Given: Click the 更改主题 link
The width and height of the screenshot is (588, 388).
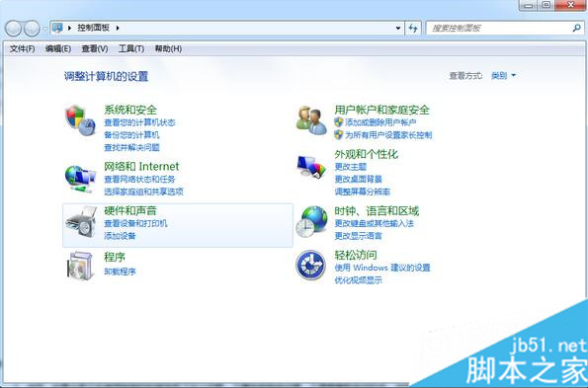Looking at the screenshot, I should (x=350, y=166).
